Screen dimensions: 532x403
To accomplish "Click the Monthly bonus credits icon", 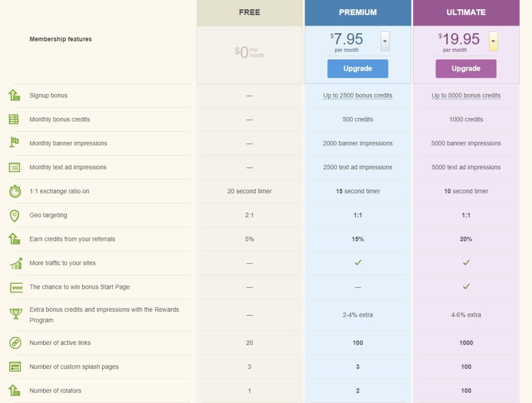I will point(15,119).
